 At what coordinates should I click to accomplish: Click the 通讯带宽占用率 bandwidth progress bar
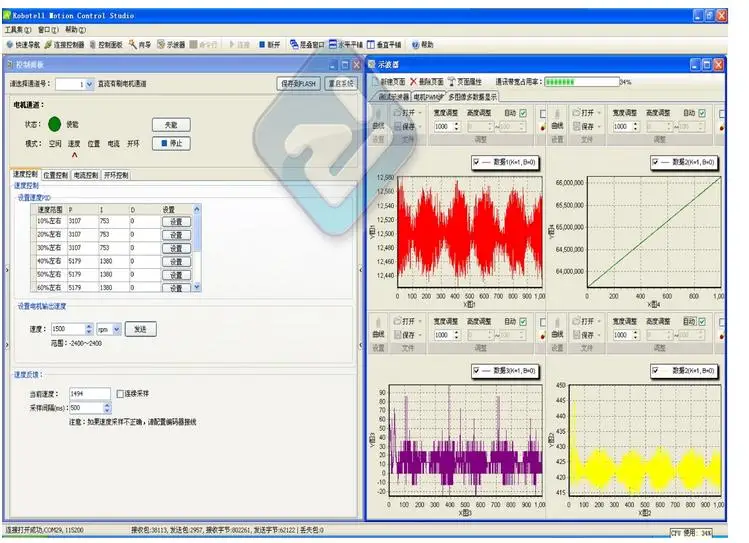point(582,82)
